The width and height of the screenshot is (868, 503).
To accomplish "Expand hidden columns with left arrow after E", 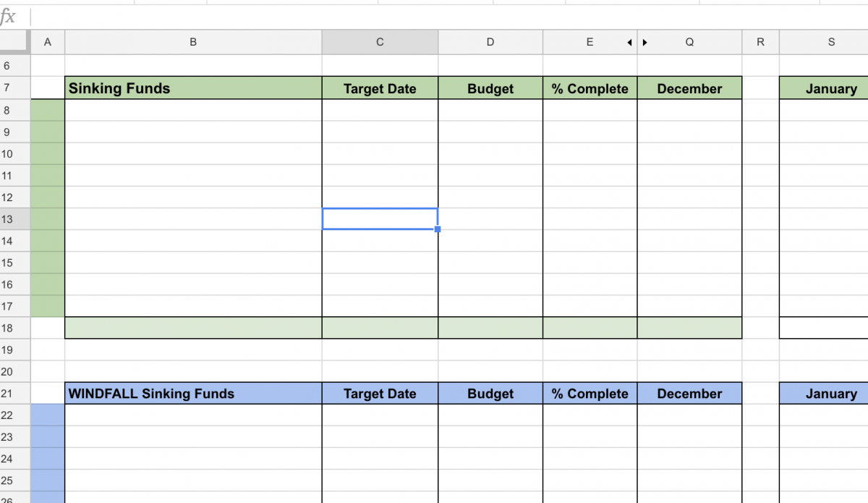I will pyautogui.click(x=629, y=43).
